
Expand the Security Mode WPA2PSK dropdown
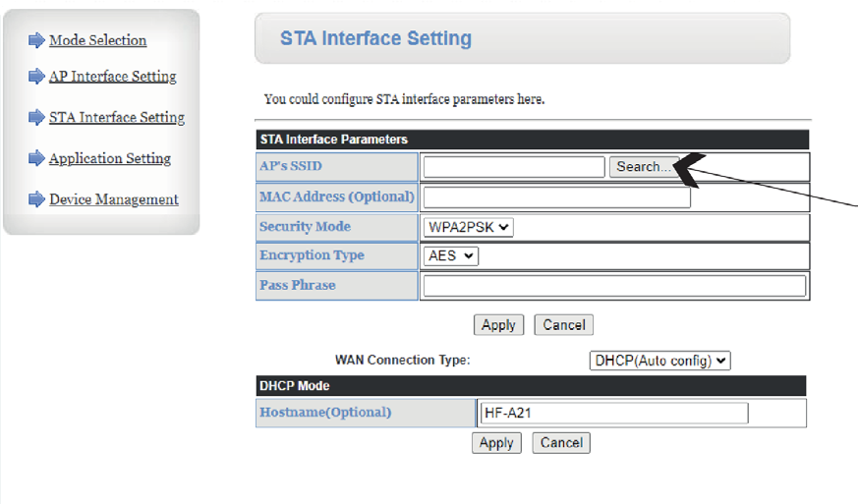coord(469,227)
